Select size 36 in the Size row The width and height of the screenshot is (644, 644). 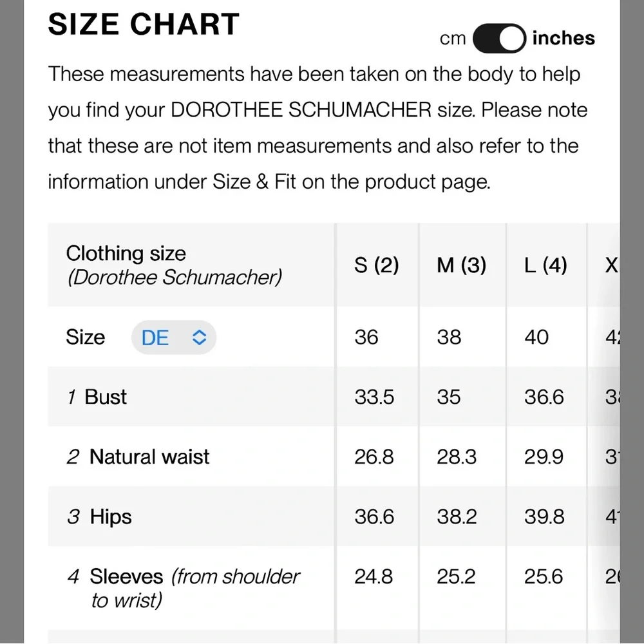(x=366, y=337)
